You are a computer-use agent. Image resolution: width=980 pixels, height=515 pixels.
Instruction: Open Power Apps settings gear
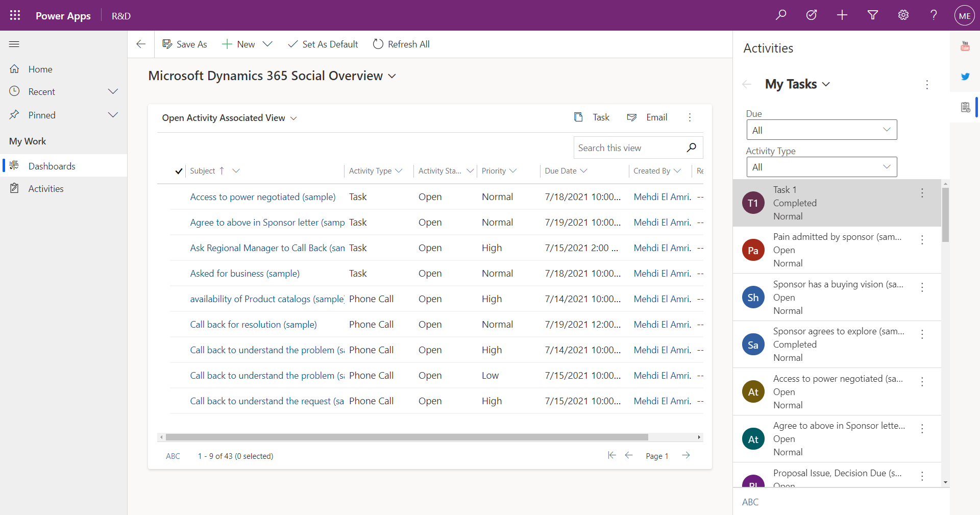click(x=903, y=15)
